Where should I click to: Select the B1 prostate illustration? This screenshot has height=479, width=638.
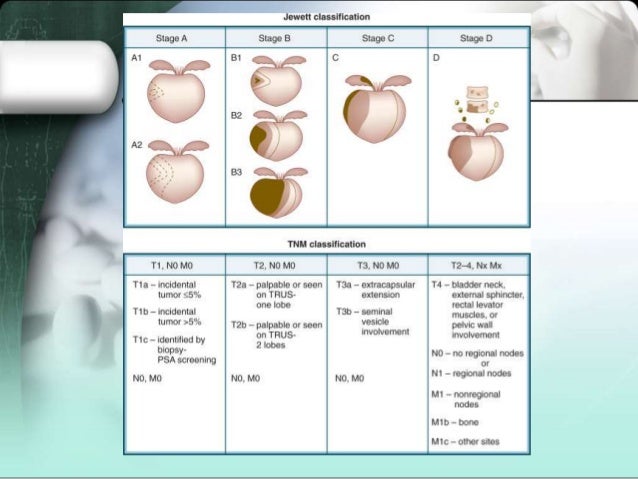278,81
